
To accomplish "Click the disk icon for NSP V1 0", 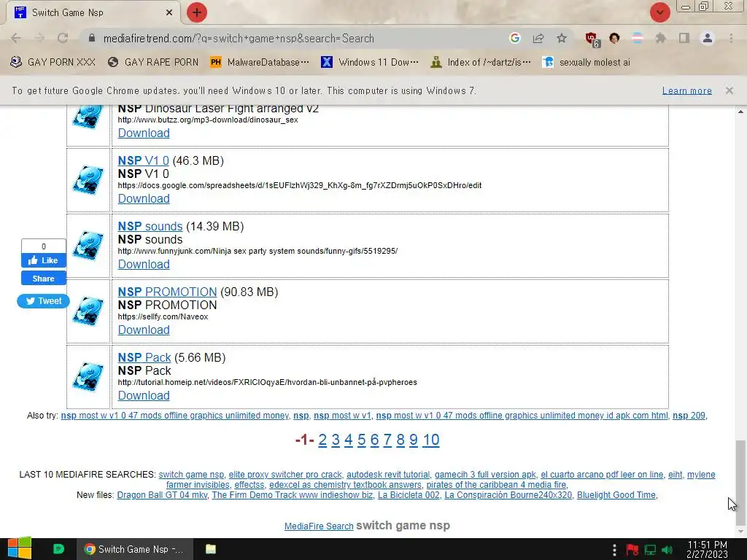I will point(88,180).
